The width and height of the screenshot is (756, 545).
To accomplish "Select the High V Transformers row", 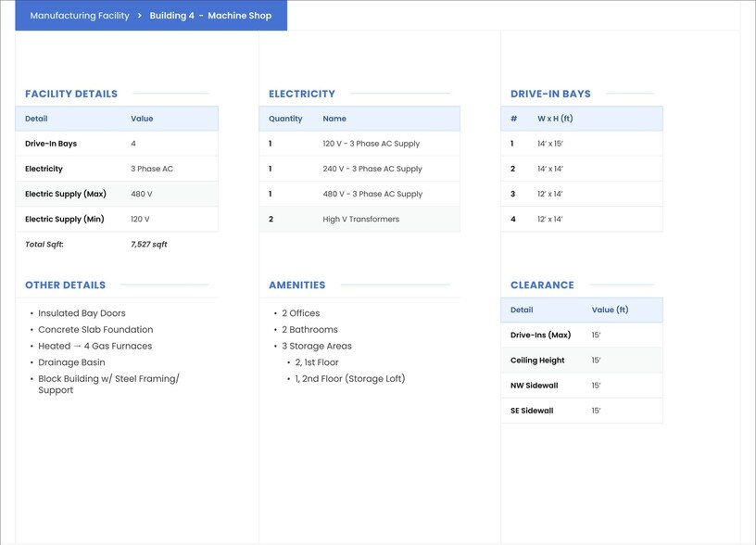I will click(359, 220).
